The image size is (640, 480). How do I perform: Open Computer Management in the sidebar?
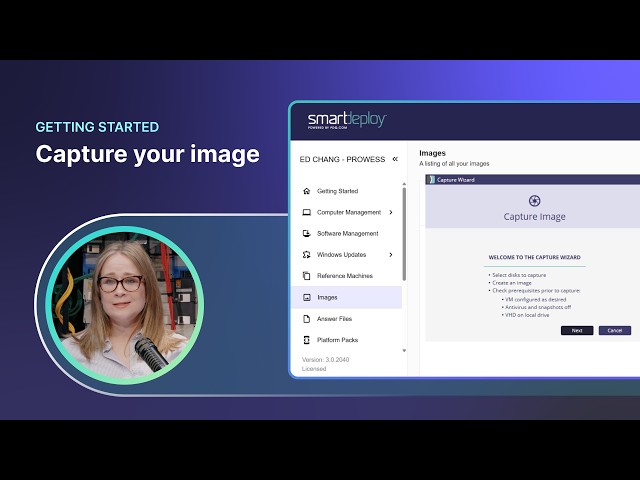coord(346,212)
